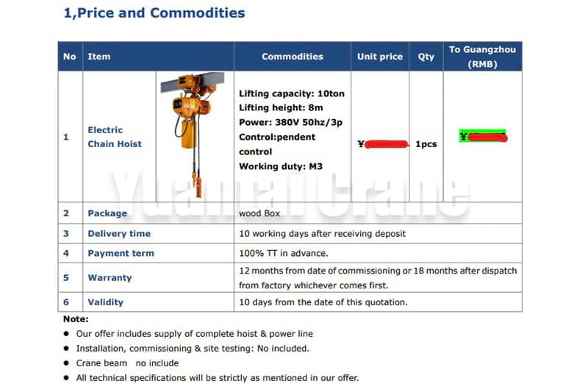Click the 'Payment term' row label

point(121,253)
